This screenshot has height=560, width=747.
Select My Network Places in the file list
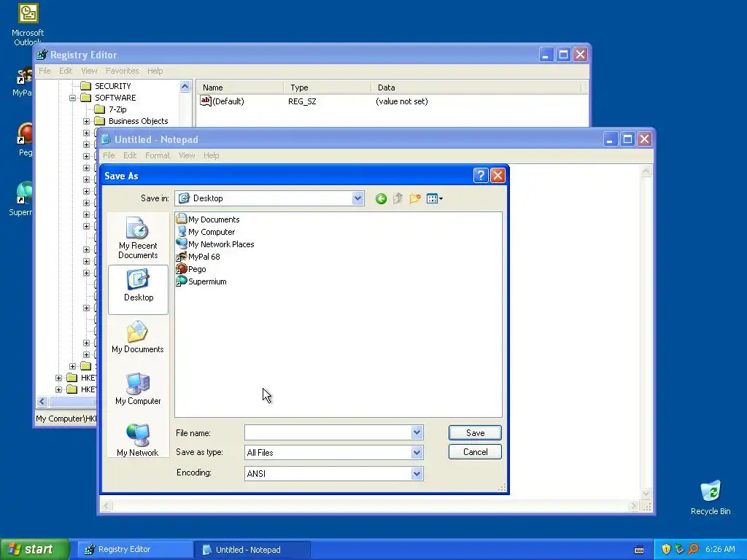[215, 244]
